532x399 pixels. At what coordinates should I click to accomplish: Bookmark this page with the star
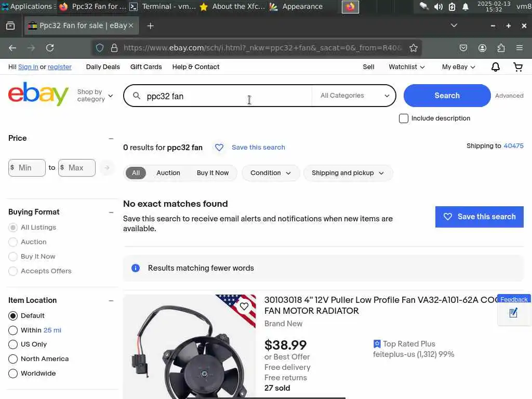pyautogui.click(x=413, y=48)
